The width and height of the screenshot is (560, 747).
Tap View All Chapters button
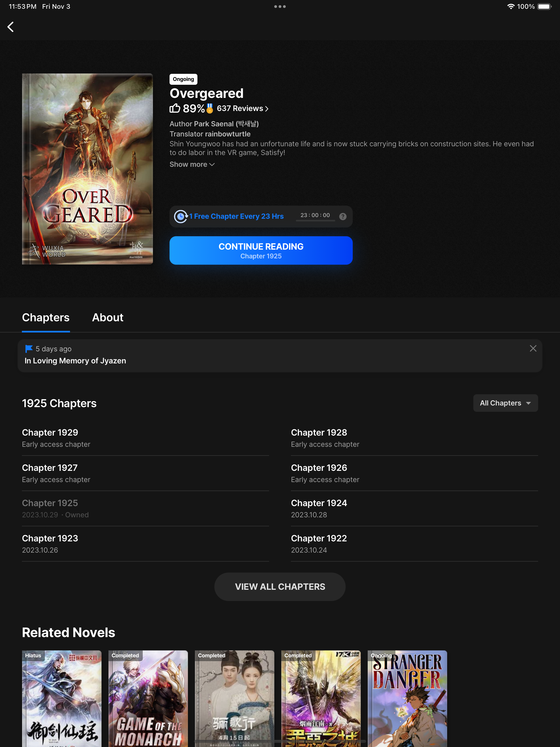point(280,586)
